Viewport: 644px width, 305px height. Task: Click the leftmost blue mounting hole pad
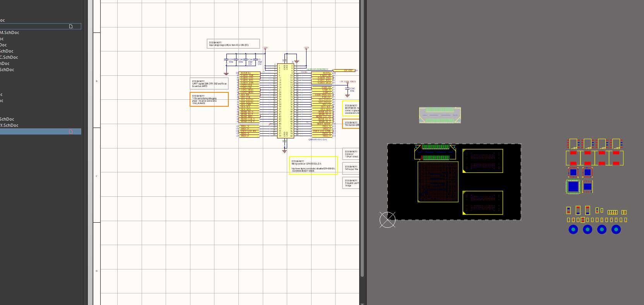point(573,230)
